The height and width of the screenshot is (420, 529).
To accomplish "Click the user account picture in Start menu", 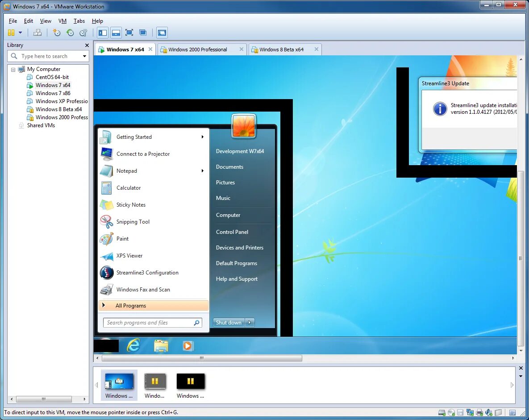I will tap(244, 126).
